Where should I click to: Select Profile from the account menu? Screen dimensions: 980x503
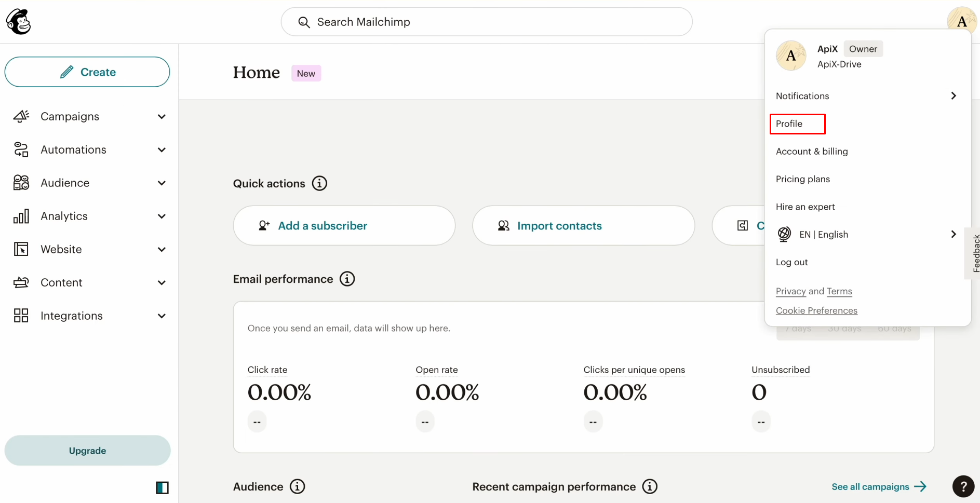pos(789,124)
